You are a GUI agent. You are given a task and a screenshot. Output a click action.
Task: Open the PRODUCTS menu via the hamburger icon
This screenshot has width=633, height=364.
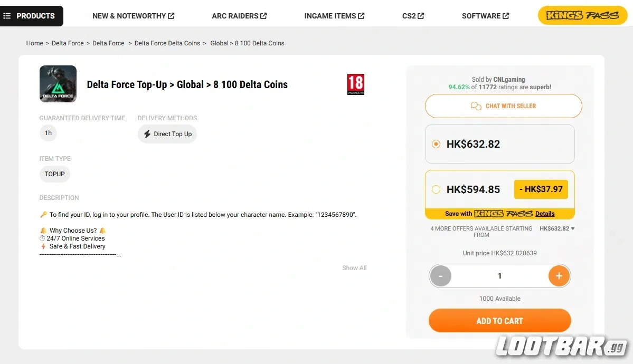point(7,16)
